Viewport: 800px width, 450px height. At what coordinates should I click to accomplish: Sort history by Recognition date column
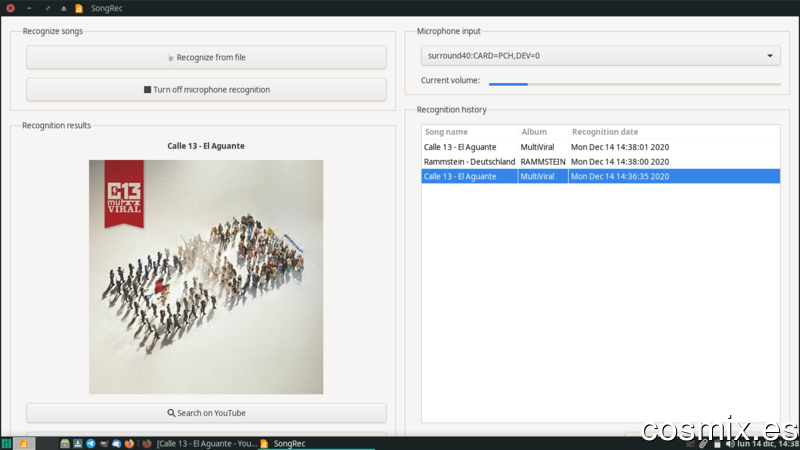pos(674,132)
